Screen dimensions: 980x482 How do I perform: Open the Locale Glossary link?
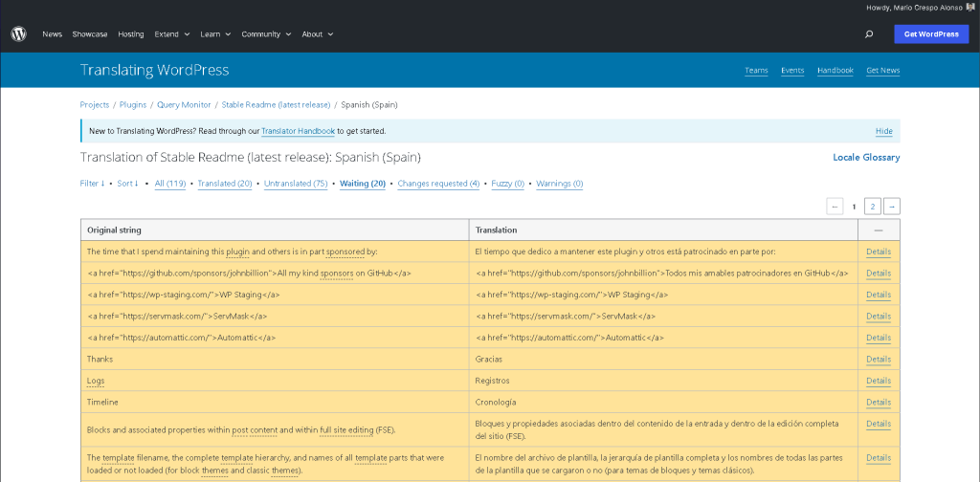865,158
